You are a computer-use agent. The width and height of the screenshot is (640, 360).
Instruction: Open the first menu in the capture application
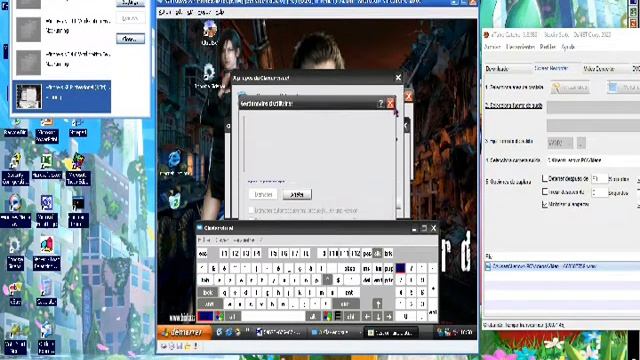(x=492, y=47)
